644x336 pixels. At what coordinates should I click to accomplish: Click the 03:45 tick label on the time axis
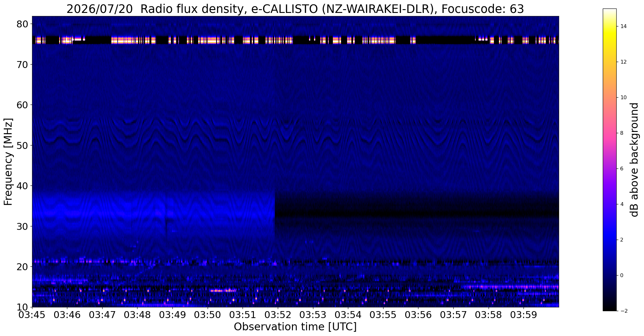coord(32,315)
